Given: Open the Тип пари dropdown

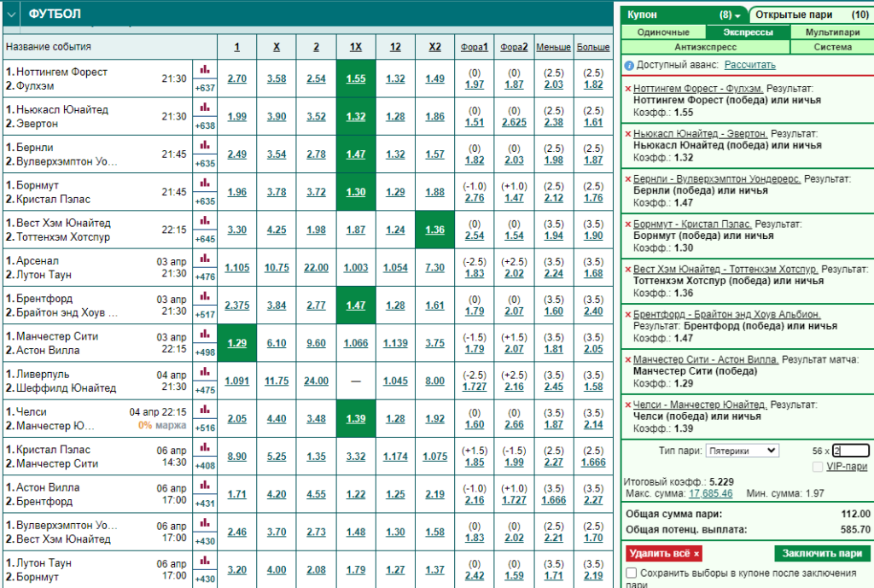Looking at the screenshot, I should point(742,451).
